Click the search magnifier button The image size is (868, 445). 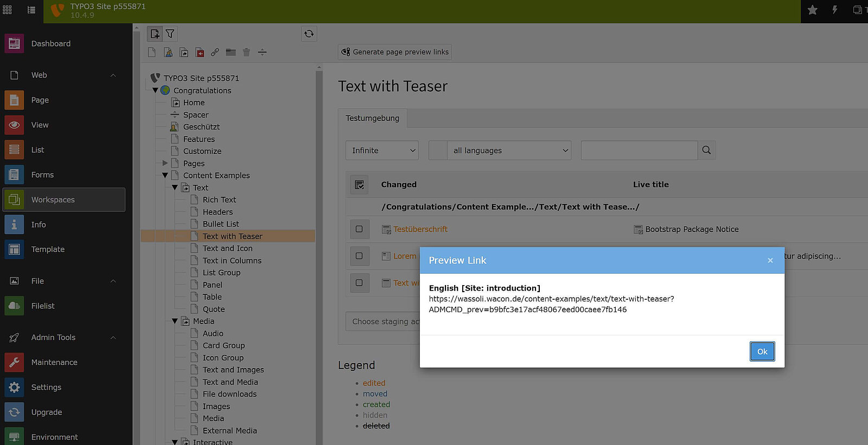tap(706, 150)
